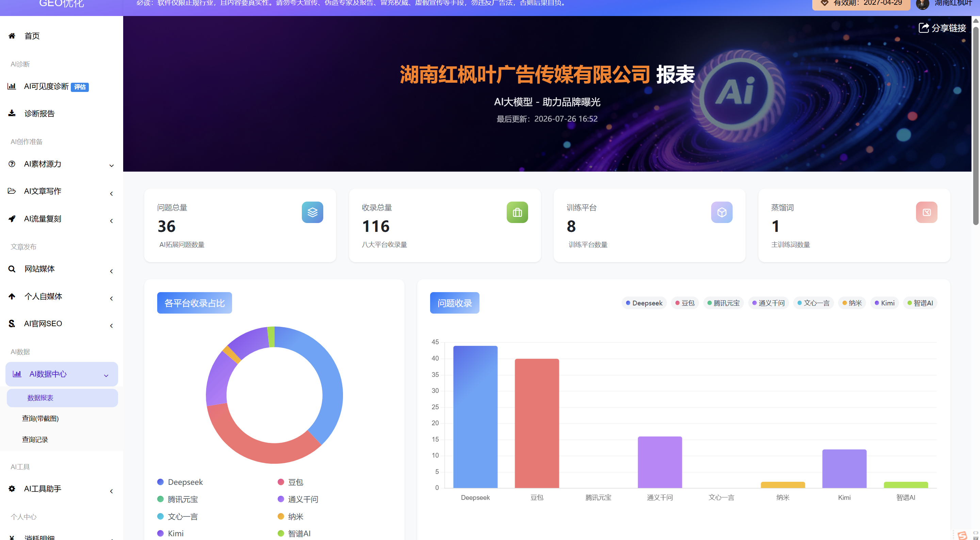The width and height of the screenshot is (980, 540).
Task: Click the Deepseek bar in the bar chart
Action: click(x=475, y=417)
